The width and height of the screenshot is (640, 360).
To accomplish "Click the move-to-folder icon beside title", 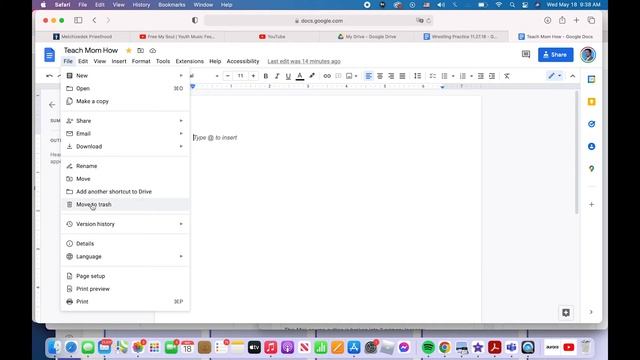I will click(x=140, y=50).
